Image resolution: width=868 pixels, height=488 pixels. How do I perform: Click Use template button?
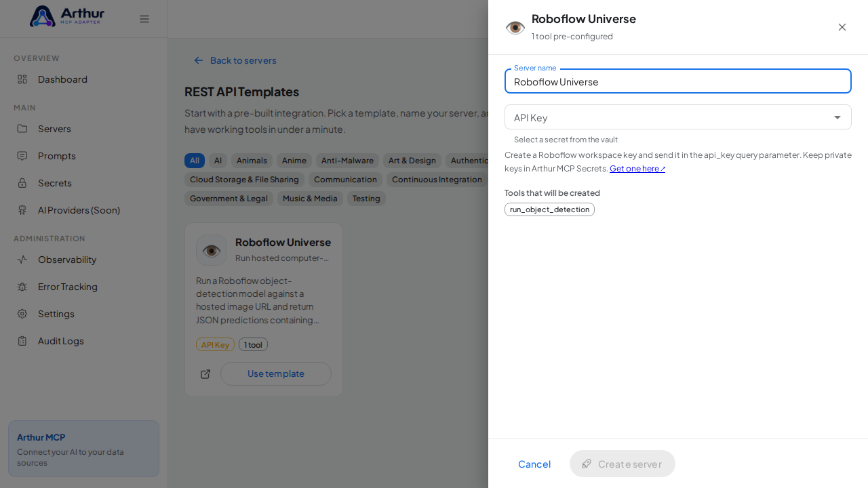pos(276,373)
